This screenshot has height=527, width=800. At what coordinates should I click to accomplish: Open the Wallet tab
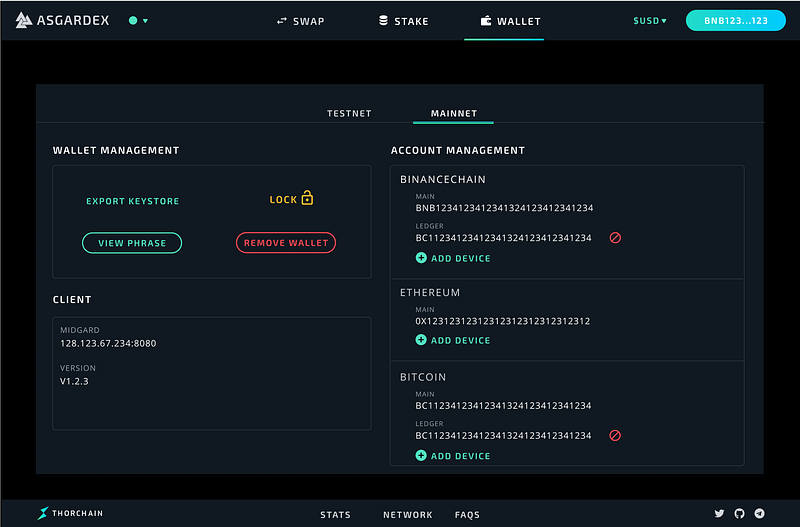point(510,21)
